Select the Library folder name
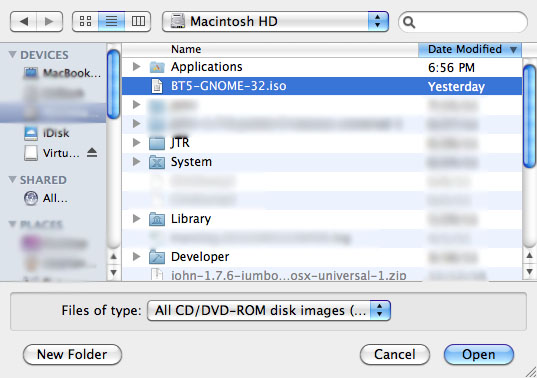The width and height of the screenshot is (537, 378). tap(191, 219)
